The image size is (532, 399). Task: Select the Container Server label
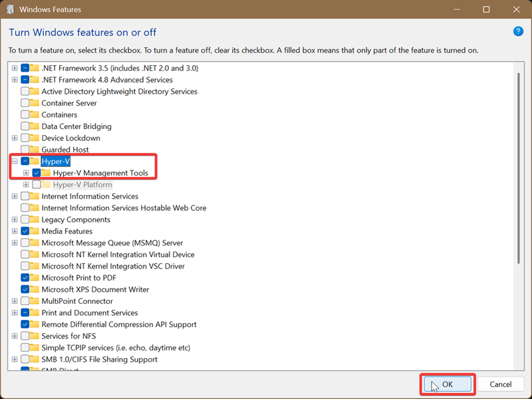coord(69,103)
